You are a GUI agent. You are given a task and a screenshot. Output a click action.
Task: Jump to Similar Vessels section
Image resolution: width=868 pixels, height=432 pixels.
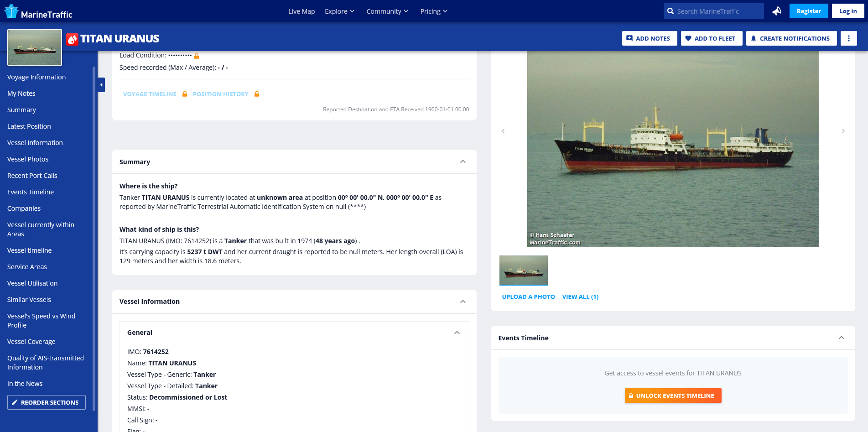(29, 300)
